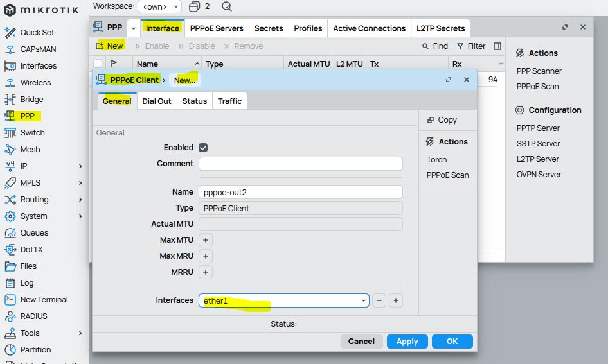The height and width of the screenshot is (364, 608).
Task: Open the Bridge section in sidebar
Action: point(31,100)
